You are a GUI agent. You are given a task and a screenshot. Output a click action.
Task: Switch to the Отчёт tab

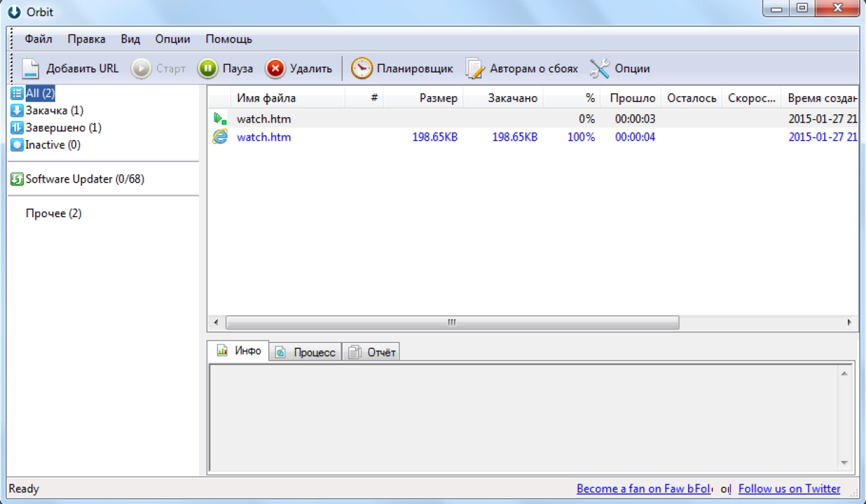coord(371,352)
